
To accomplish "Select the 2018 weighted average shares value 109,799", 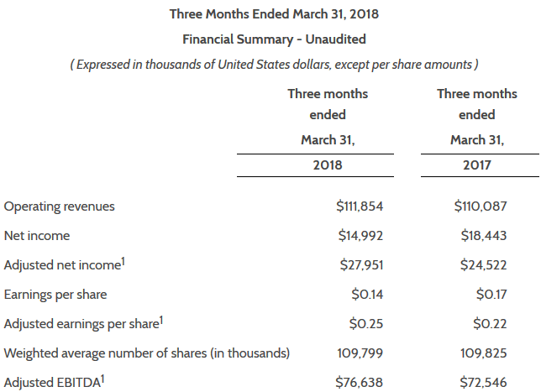I will click(360, 353).
